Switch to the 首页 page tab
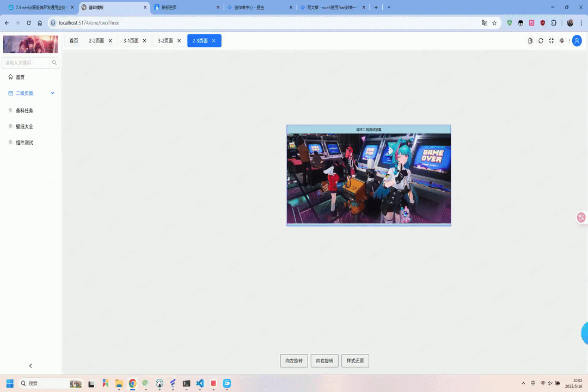This screenshot has height=392, width=588. (74, 40)
